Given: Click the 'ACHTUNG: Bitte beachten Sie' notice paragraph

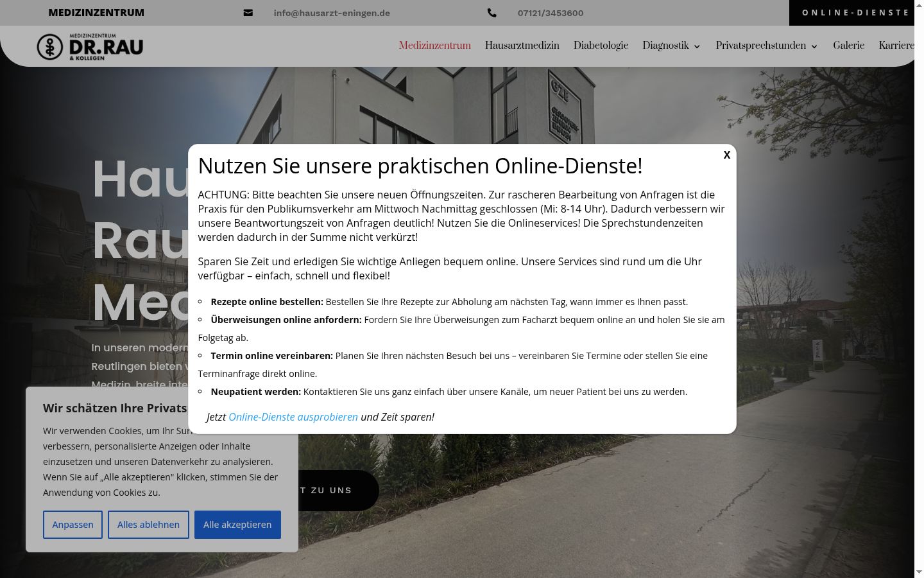Looking at the screenshot, I should [461, 216].
